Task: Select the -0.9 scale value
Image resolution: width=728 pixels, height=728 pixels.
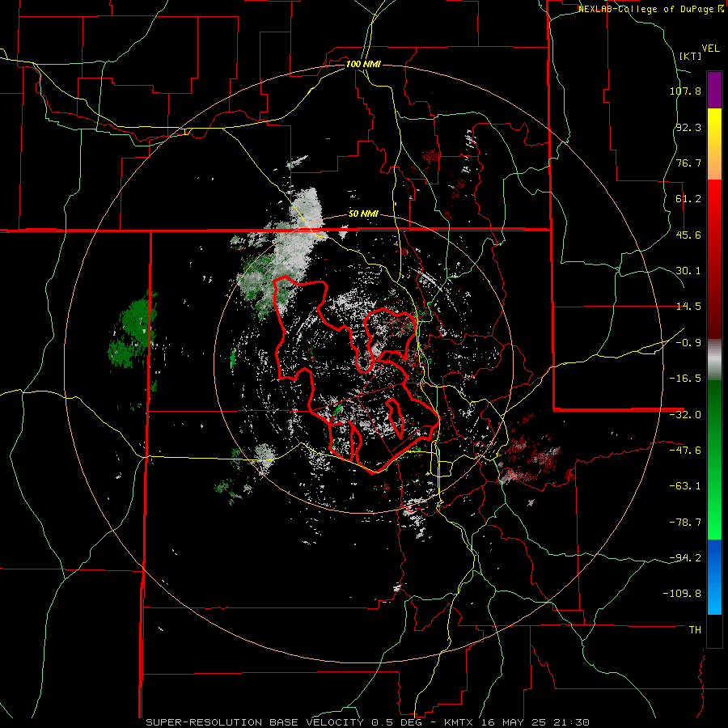Action: [688, 343]
